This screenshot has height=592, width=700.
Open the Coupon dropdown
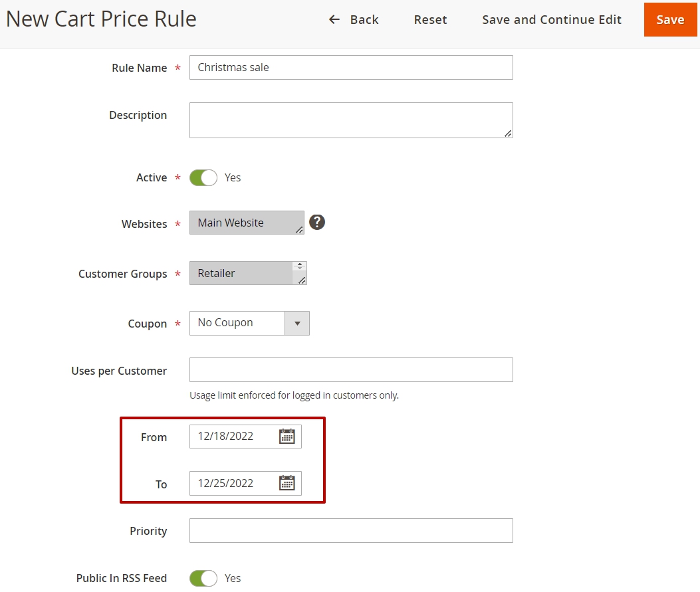[x=249, y=323]
